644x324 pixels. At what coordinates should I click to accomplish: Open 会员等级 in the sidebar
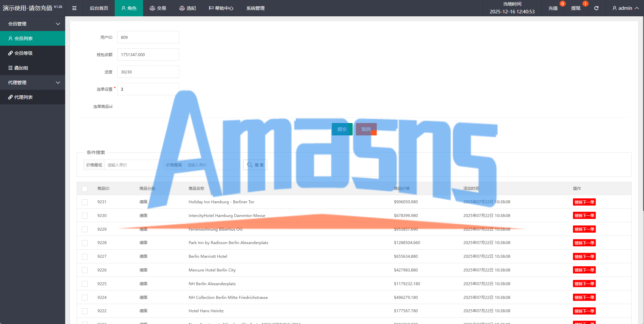click(33, 53)
